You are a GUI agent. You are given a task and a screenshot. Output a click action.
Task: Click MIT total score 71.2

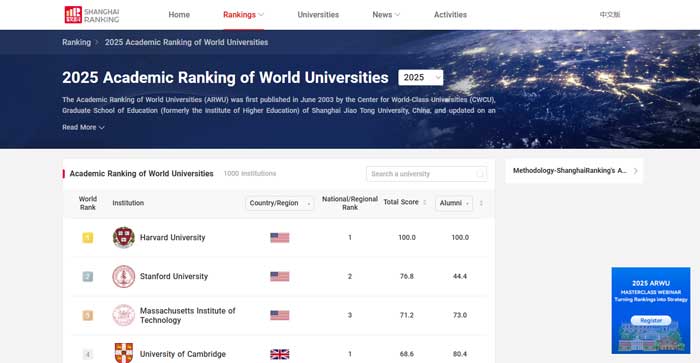tap(407, 315)
